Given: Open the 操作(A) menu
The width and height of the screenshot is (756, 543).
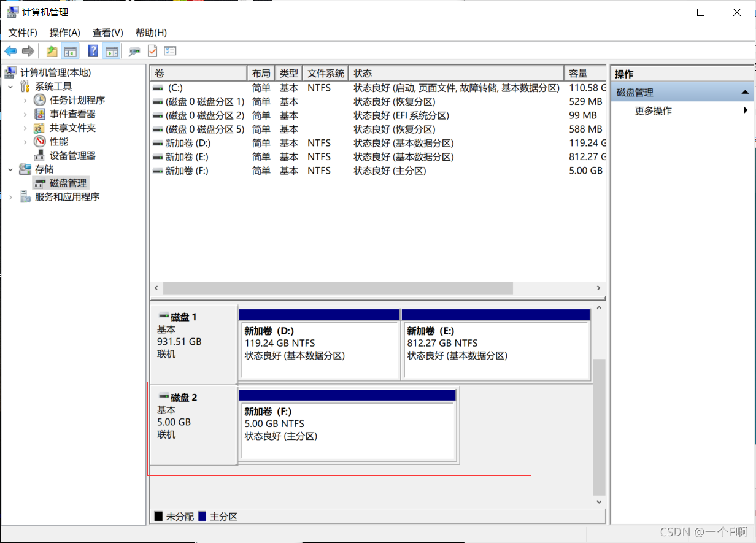Looking at the screenshot, I should pos(64,33).
